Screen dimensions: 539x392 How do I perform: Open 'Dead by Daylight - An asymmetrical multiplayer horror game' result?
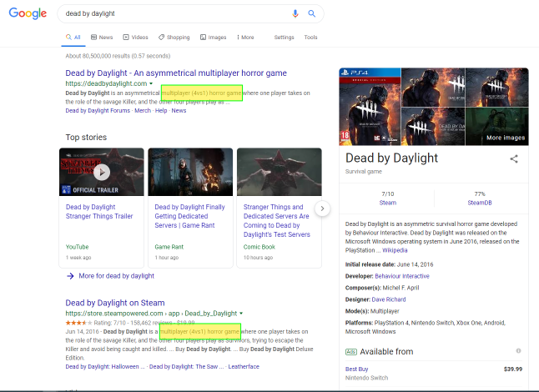click(x=176, y=73)
